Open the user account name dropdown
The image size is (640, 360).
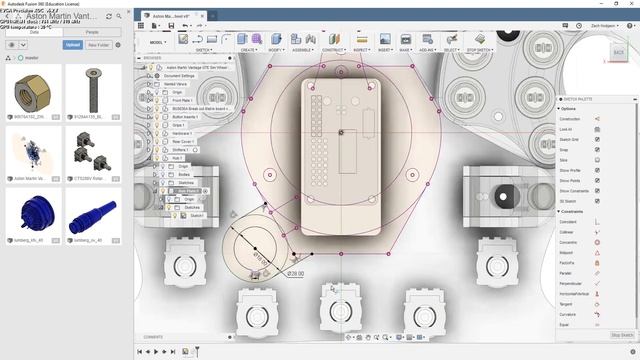click(x=605, y=26)
